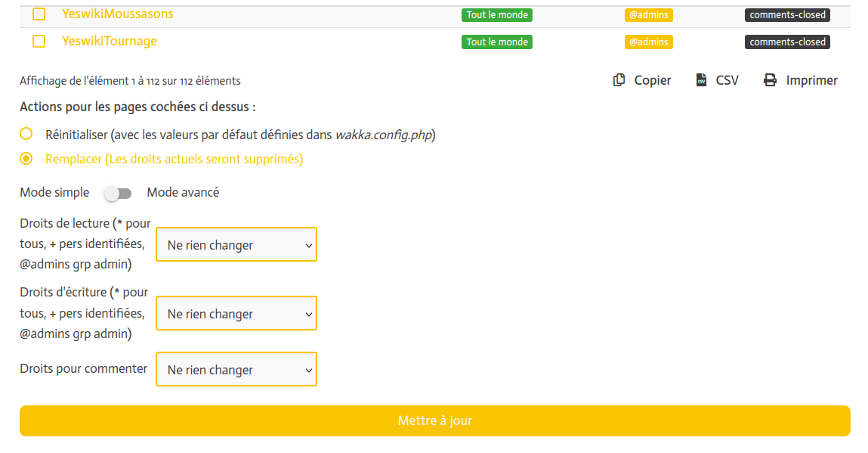Click comments-closed badge for YeswikiTournage
The width and height of the screenshot is (868, 453).
tap(787, 42)
